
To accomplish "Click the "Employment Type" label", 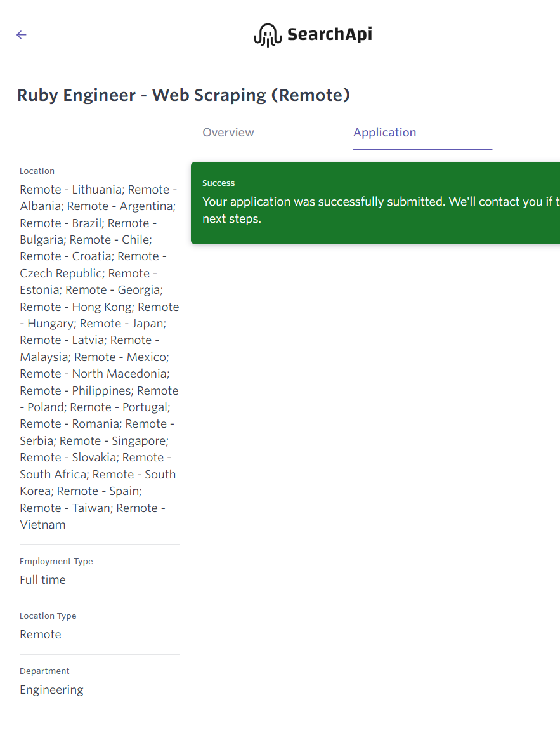I will [56, 562].
